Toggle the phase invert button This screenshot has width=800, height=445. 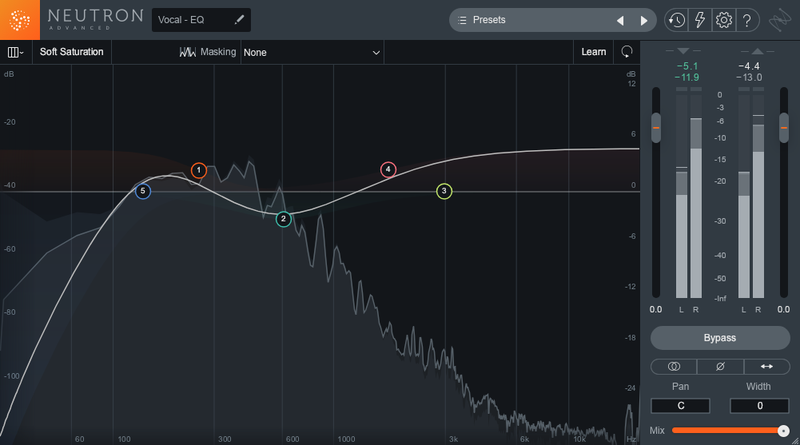click(720, 367)
